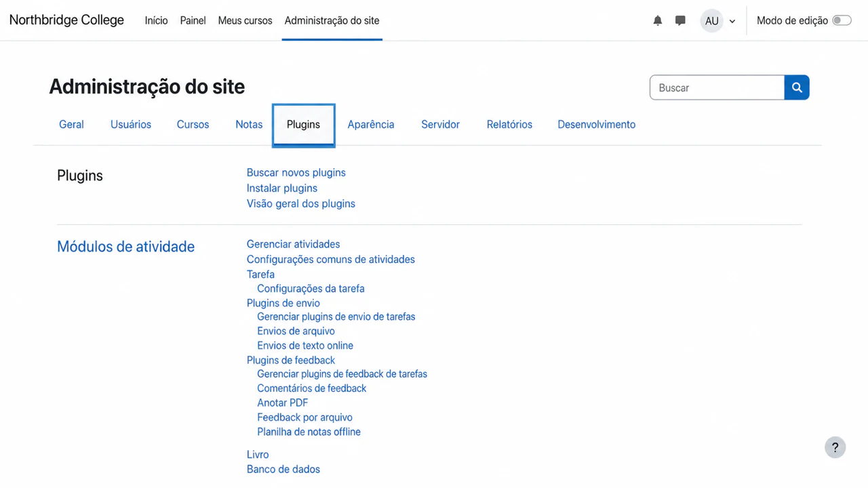
Task: Click Início in the top navigation
Action: point(156,20)
